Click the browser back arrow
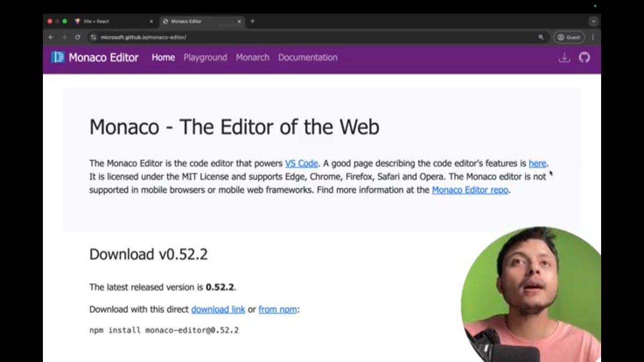Screen dimensions: 644x362 click(x=50, y=37)
